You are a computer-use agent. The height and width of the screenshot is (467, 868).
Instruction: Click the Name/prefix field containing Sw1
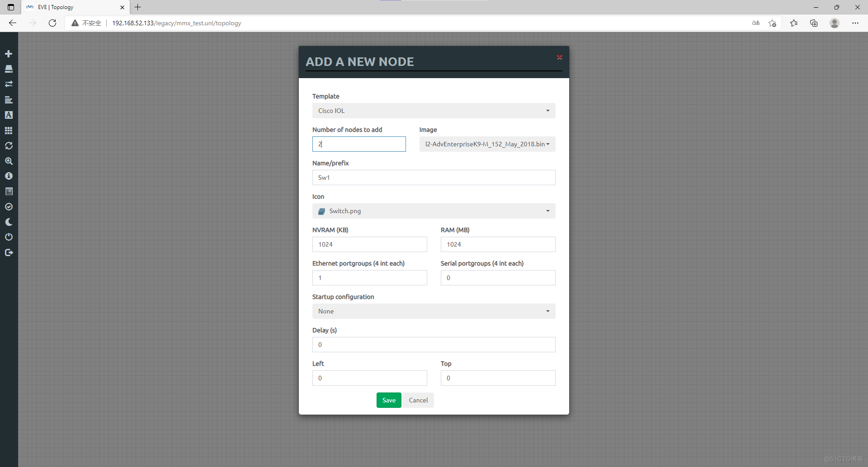(x=434, y=177)
